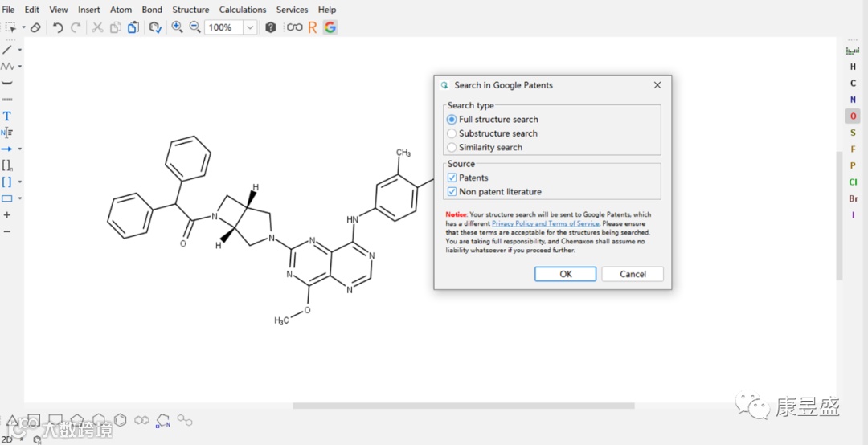Viewport: 868px width, 445px height.
Task: Open the File menu
Action: [x=8, y=10]
